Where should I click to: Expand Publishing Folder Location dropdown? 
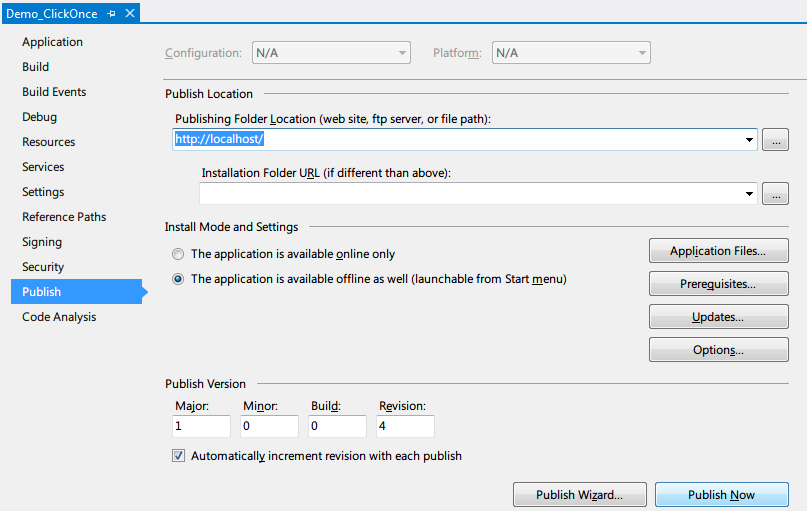[749, 140]
